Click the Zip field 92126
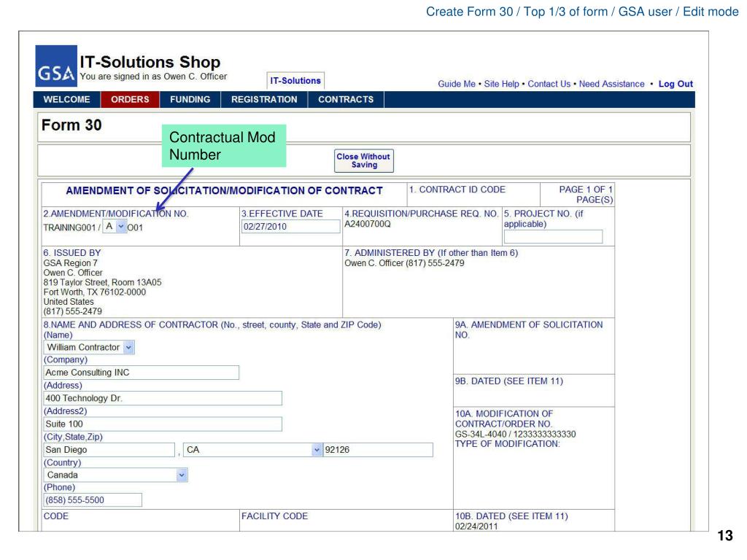The height and width of the screenshot is (560, 747). point(379,449)
